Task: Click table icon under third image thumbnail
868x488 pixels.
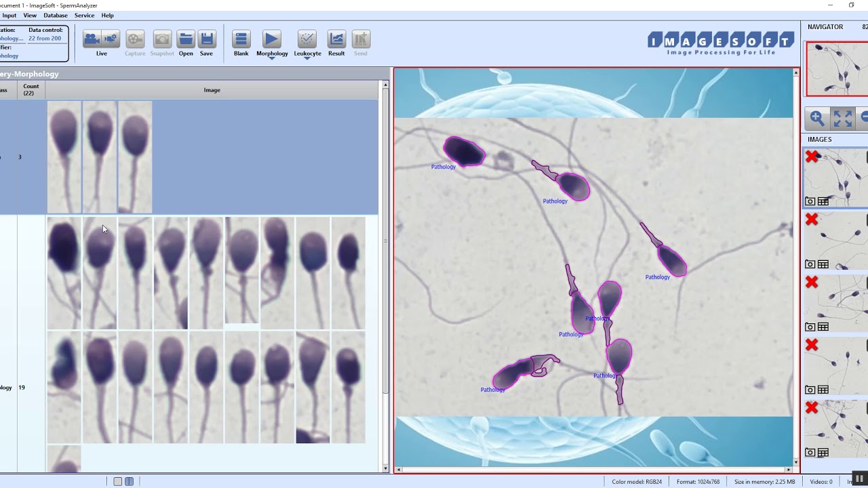Action: pos(823,327)
